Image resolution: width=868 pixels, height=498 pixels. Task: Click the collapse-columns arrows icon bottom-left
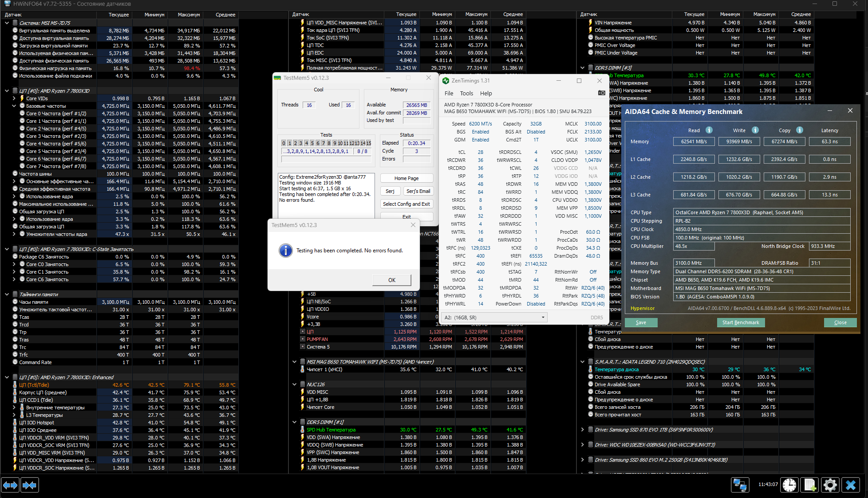click(x=29, y=485)
